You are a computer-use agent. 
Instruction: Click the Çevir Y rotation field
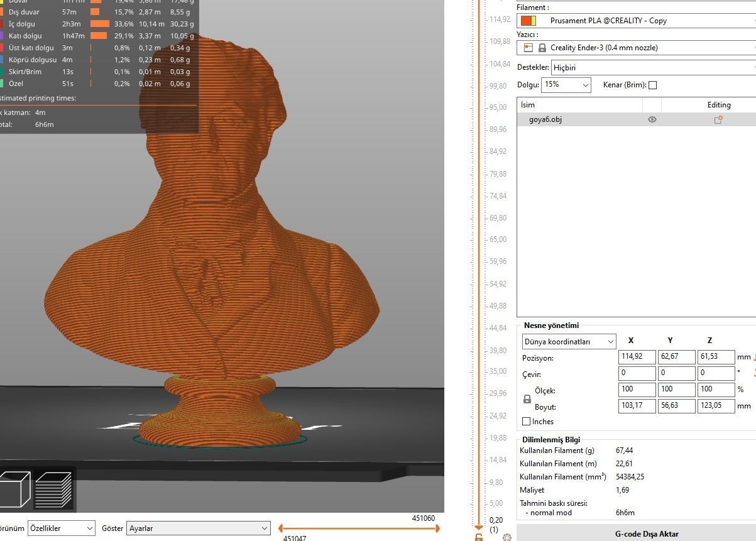[x=676, y=373]
